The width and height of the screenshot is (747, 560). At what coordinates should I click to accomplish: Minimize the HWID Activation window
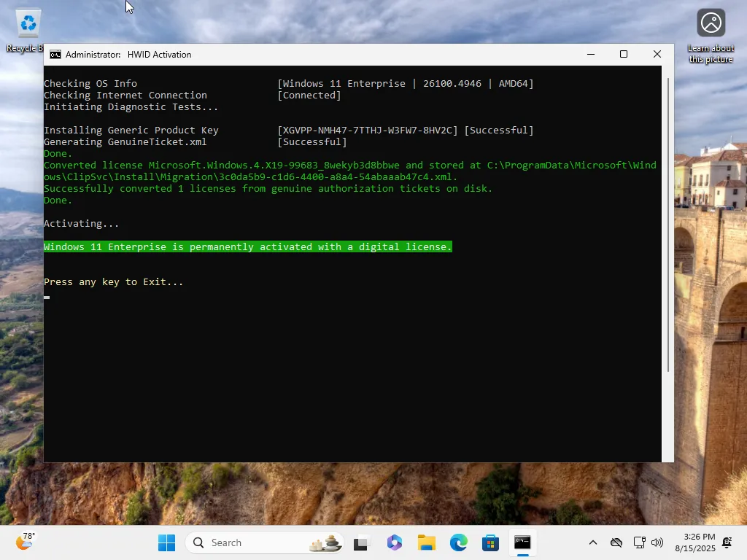click(591, 54)
